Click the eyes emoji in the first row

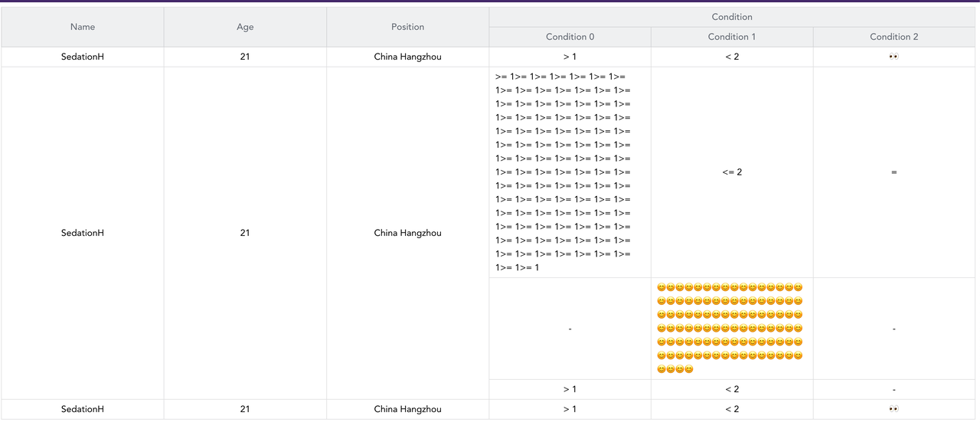point(893,57)
